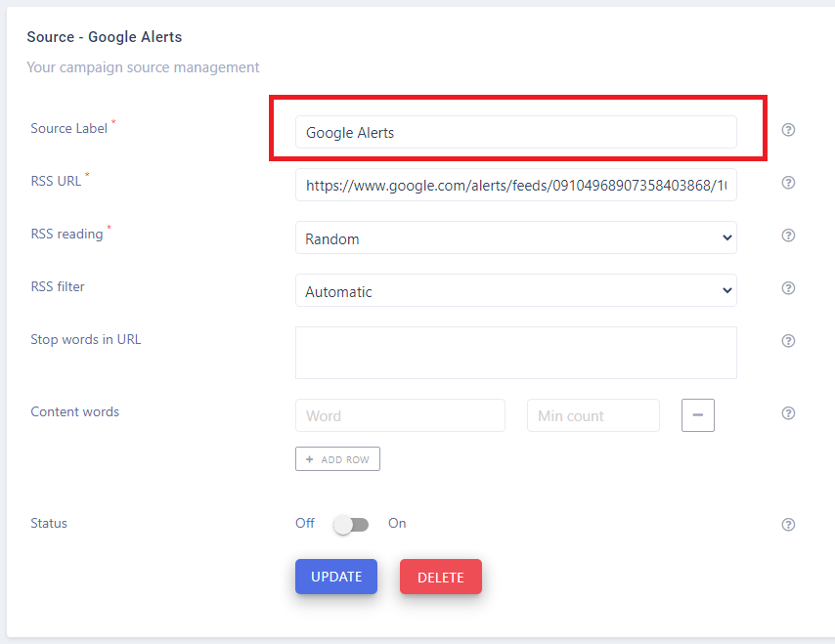Open help icon next to Status
The height and width of the screenshot is (644, 835).
click(788, 524)
